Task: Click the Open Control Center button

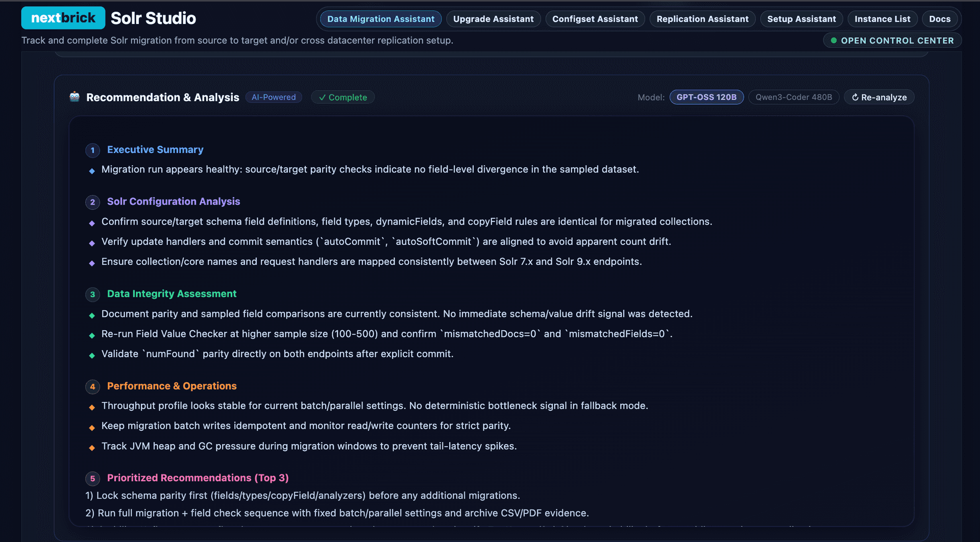Action: [892, 40]
